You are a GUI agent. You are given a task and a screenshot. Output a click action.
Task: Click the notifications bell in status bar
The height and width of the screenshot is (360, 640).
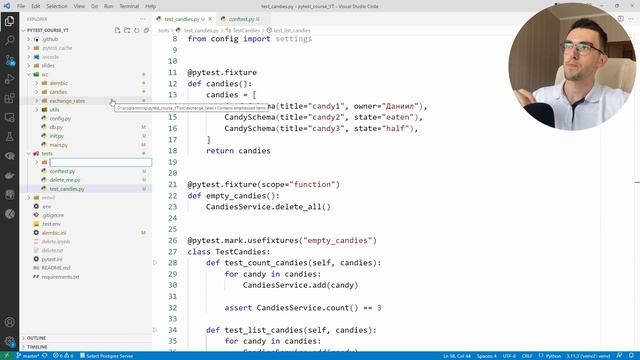(x=631, y=356)
